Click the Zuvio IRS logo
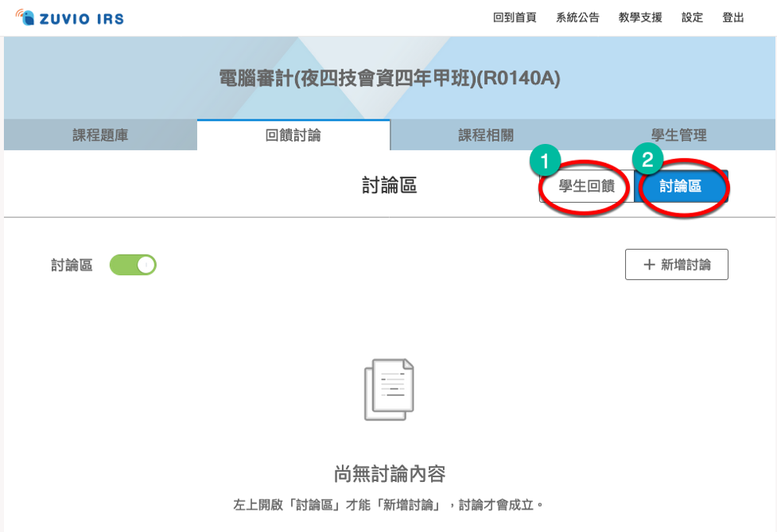Image resolution: width=777 pixels, height=532 pixels. [x=69, y=17]
